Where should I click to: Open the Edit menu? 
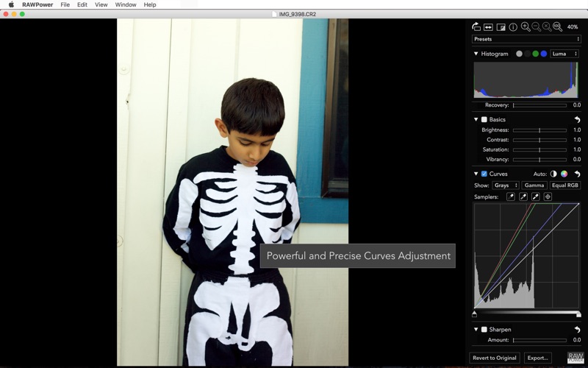[x=82, y=4]
